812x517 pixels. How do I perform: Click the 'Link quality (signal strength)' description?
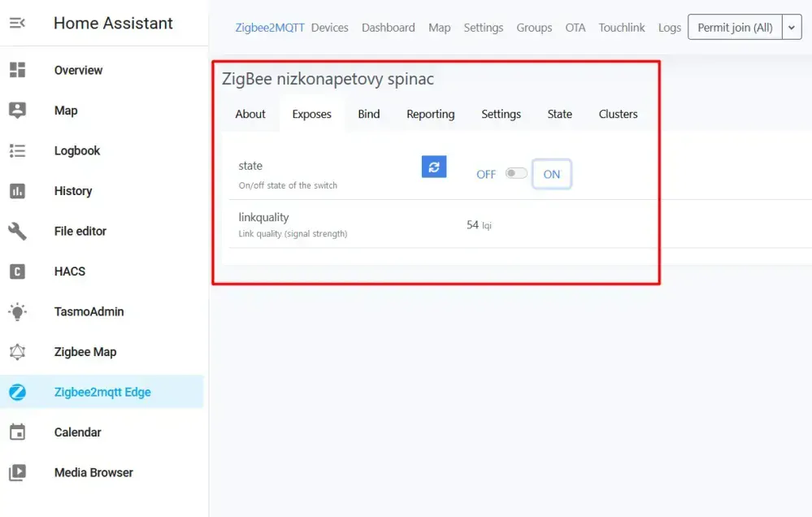[293, 233]
